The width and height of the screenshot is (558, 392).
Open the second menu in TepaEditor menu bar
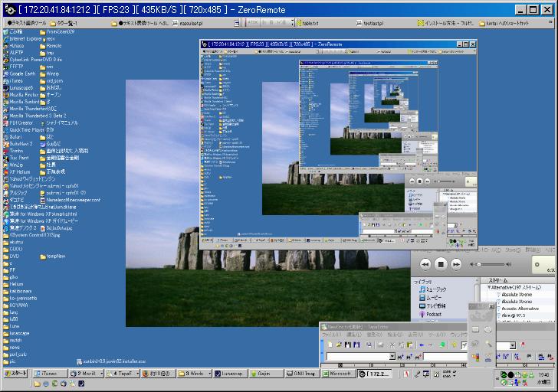pyautogui.click(x=353, y=335)
